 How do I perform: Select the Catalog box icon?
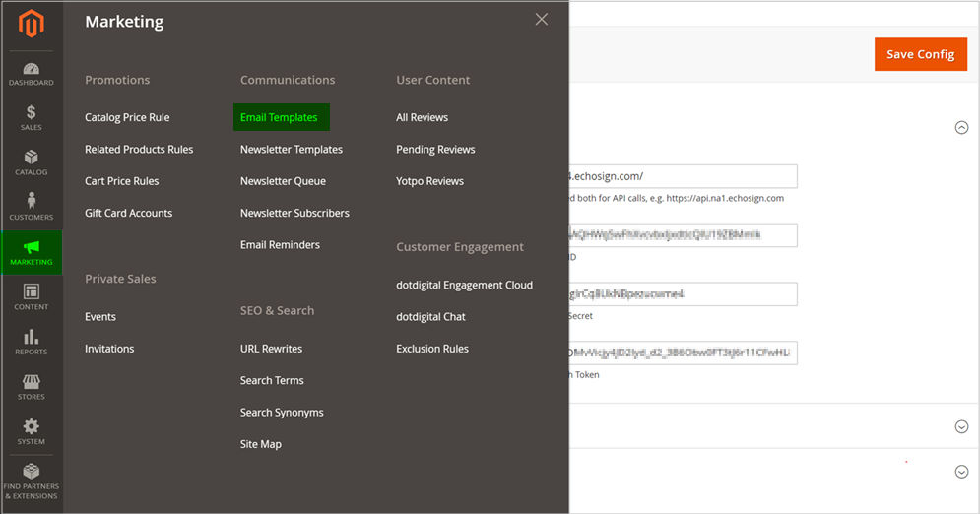[32, 162]
